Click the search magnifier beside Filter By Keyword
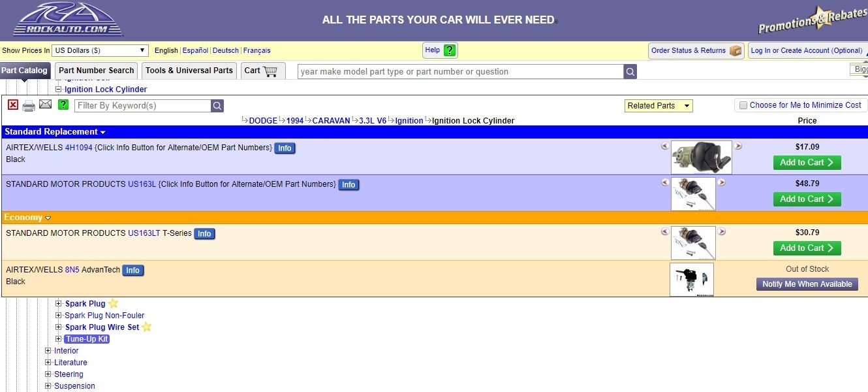 [217, 105]
